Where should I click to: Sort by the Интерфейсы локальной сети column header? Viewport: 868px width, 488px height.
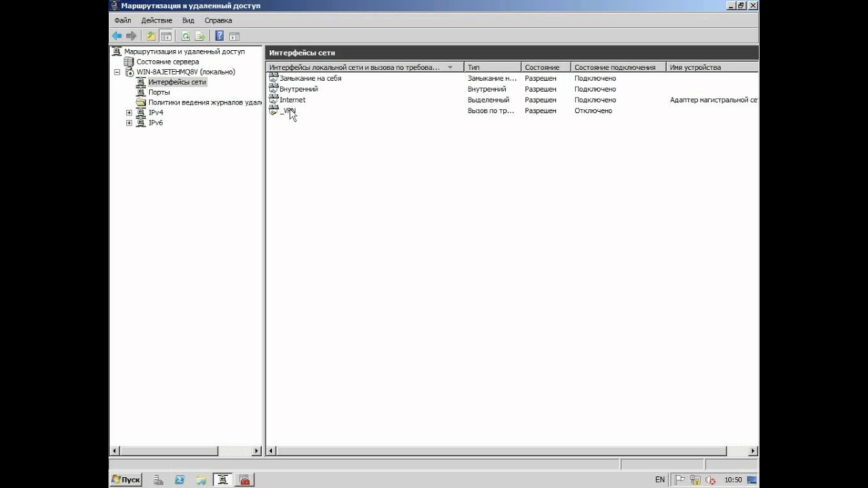365,67
